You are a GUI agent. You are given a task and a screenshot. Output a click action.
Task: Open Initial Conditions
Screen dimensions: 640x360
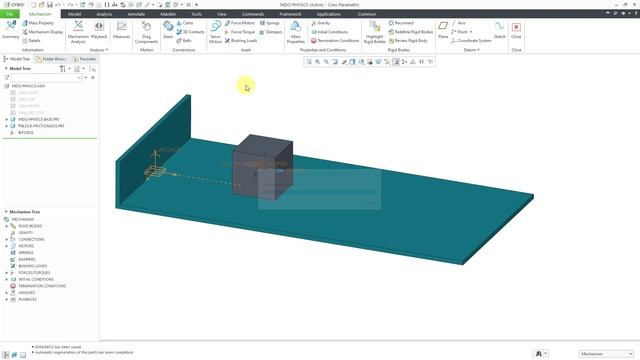[x=330, y=32]
